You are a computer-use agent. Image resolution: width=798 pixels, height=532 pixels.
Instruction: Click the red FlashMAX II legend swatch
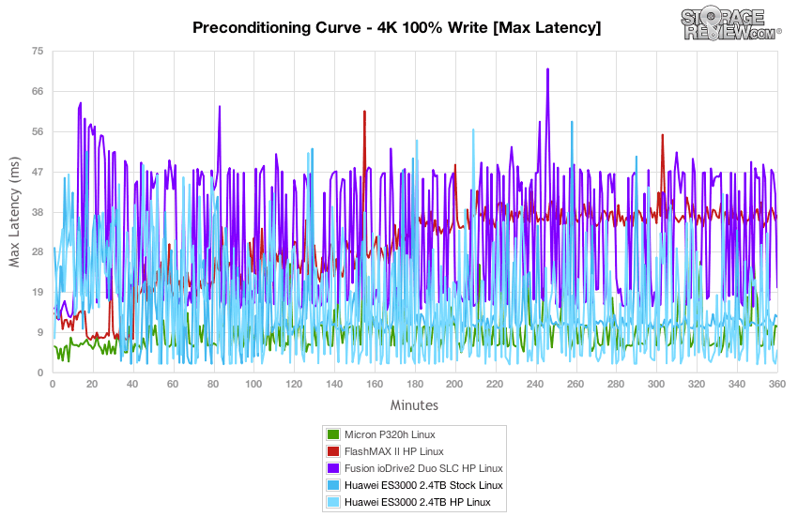333,451
